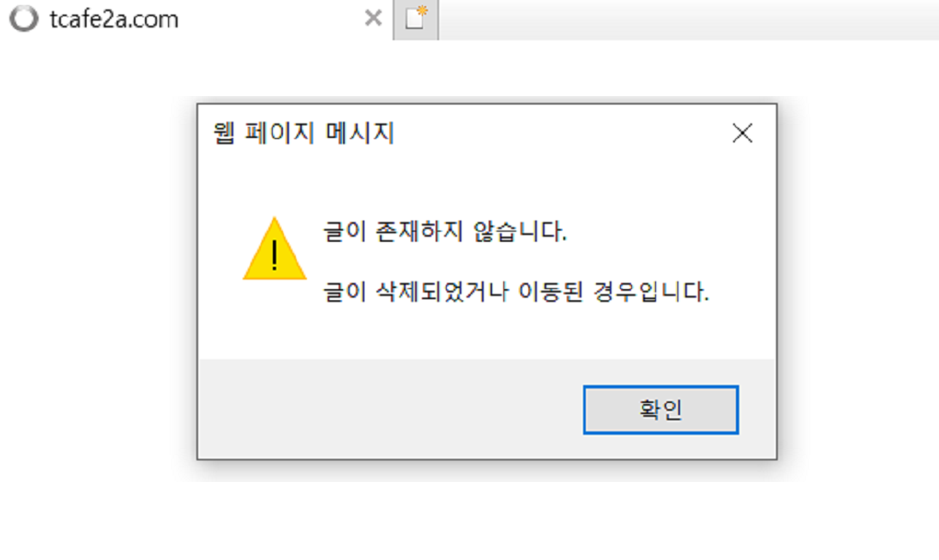Viewport: 939px width, 560px height.
Task: Click the empty tab strip beside new tab button
Action: [x=689, y=20]
